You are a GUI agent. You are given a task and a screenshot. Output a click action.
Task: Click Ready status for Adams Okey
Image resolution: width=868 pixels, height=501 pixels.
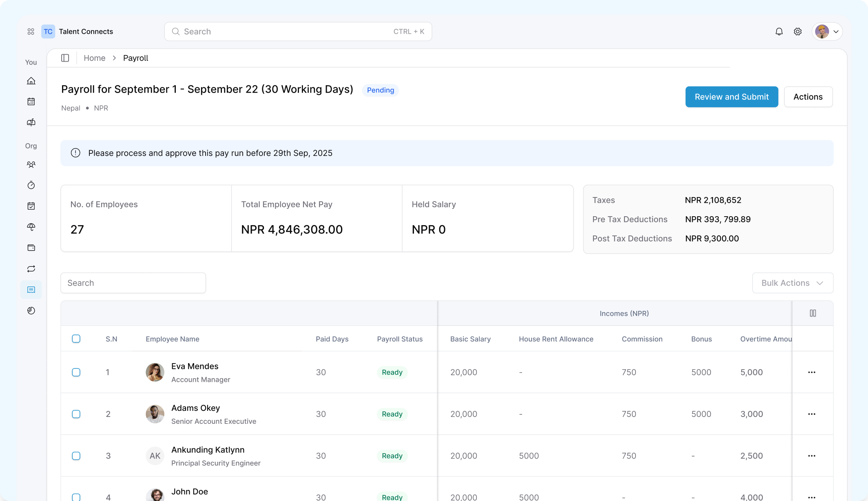click(x=392, y=414)
